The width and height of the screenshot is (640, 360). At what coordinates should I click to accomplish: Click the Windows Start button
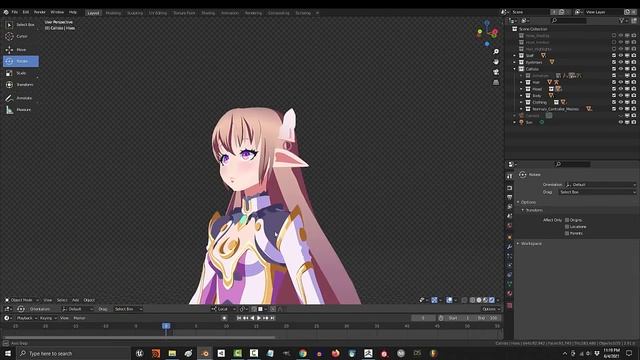(7, 353)
